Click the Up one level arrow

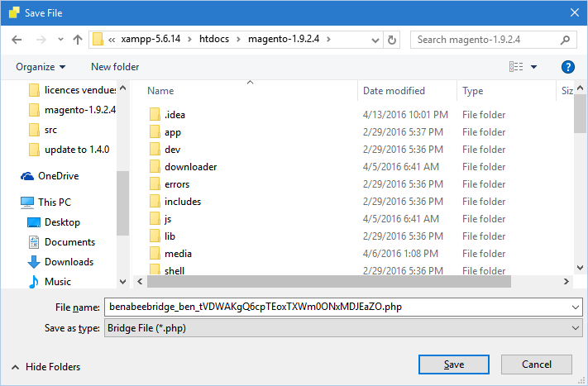(x=77, y=40)
